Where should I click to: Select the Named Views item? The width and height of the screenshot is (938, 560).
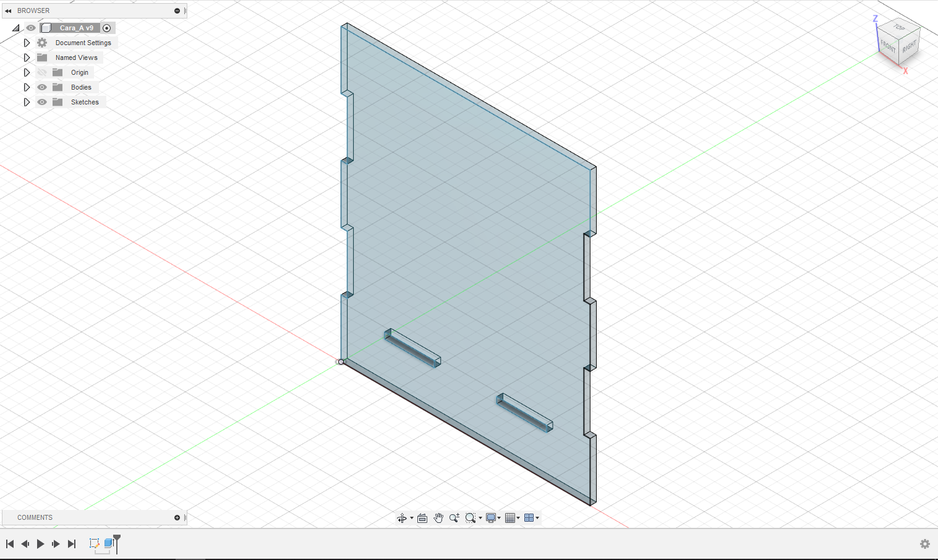click(x=77, y=57)
